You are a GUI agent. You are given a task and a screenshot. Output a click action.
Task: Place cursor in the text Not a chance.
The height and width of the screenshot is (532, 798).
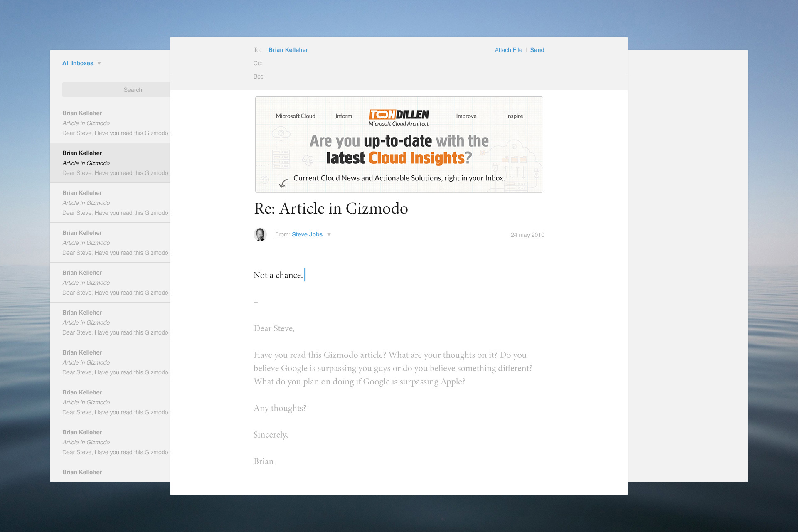(278, 275)
